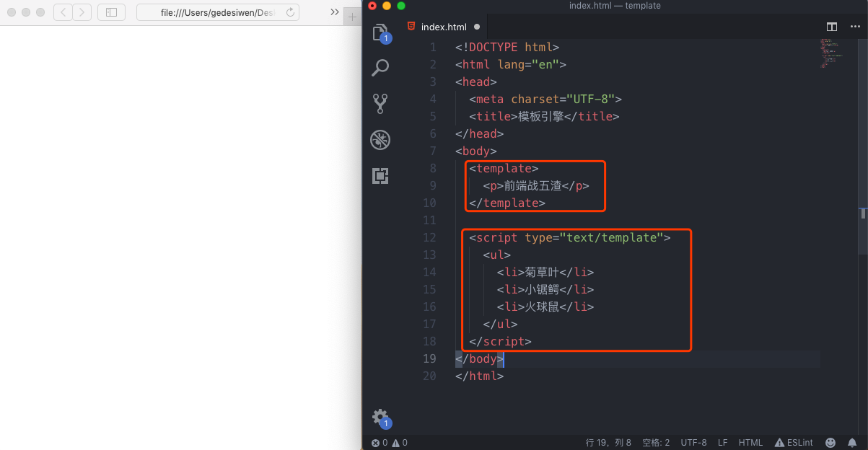Click the </script> closing tag
Image resolution: width=868 pixels, height=450 pixels.
[501, 341]
